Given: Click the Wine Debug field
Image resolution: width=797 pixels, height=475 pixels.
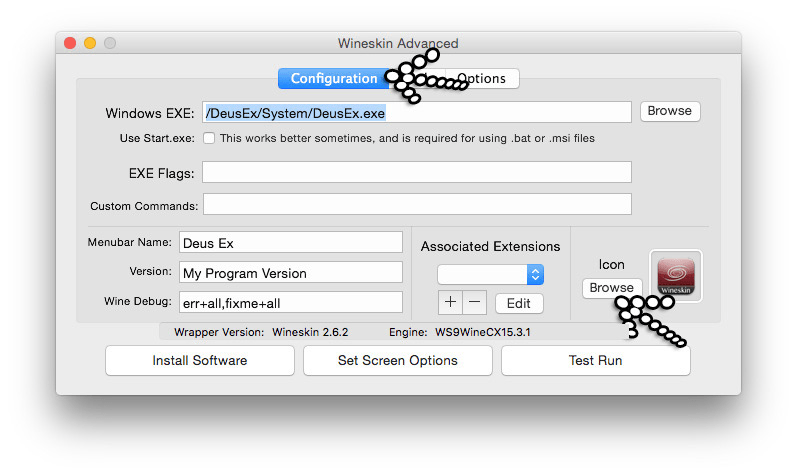Looking at the screenshot, I should 291,303.
